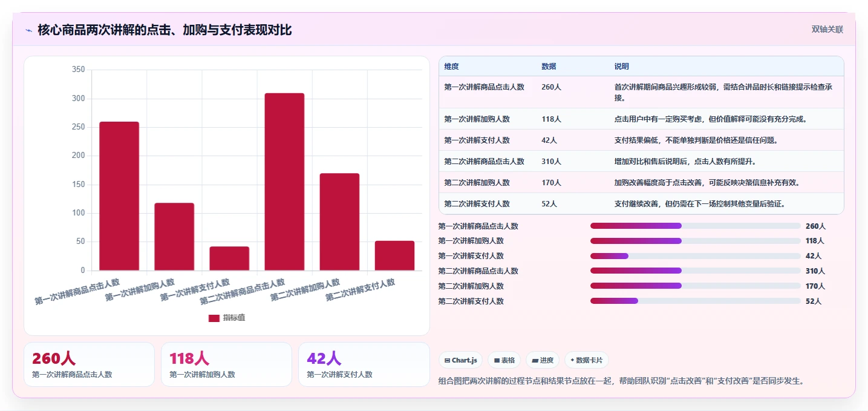Click the 170人 value beside the progress bar
The width and height of the screenshot is (868, 411).
(815, 286)
